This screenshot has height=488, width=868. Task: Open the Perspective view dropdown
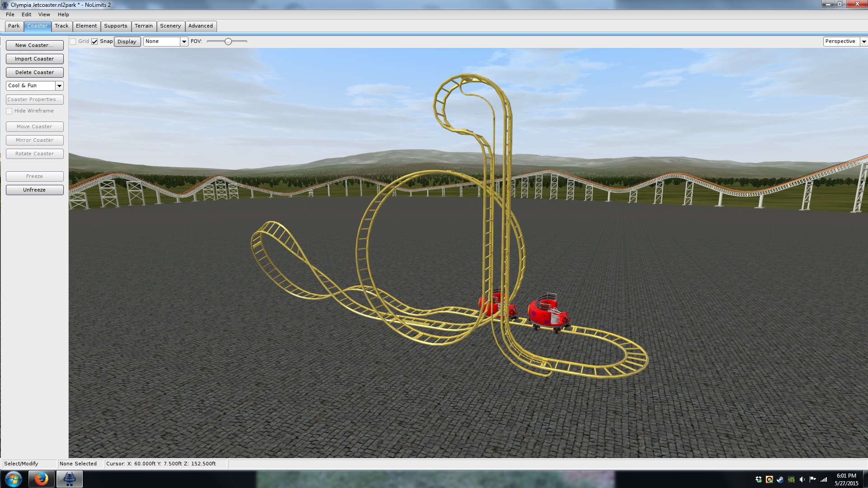[x=863, y=42]
